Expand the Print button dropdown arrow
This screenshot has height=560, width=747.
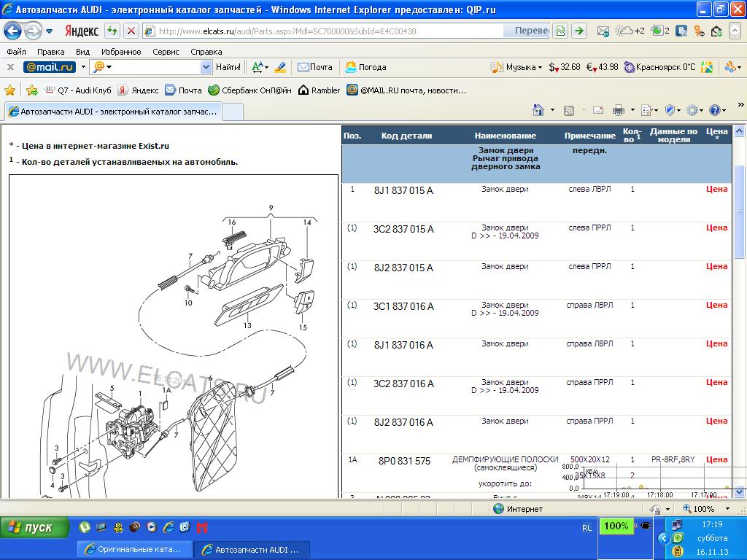632,110
